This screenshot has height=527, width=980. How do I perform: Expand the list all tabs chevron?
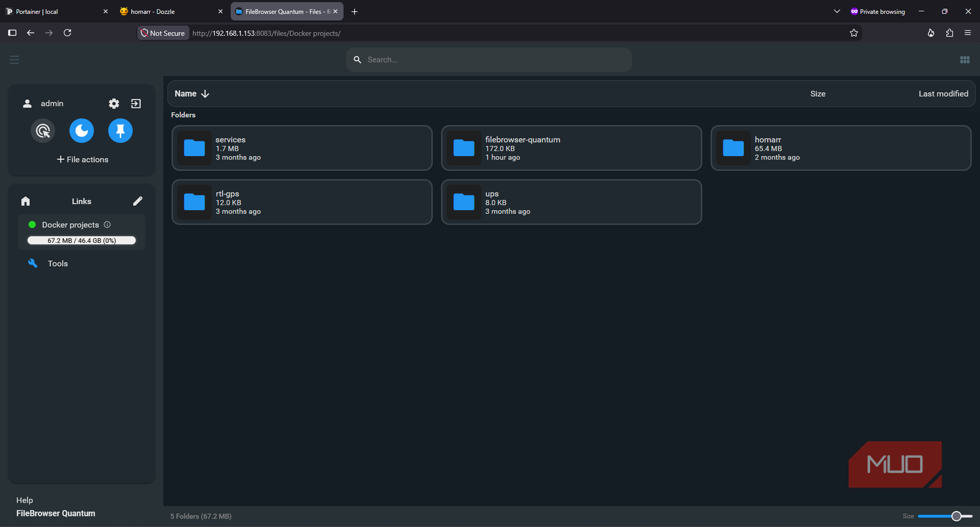(837, 11)
